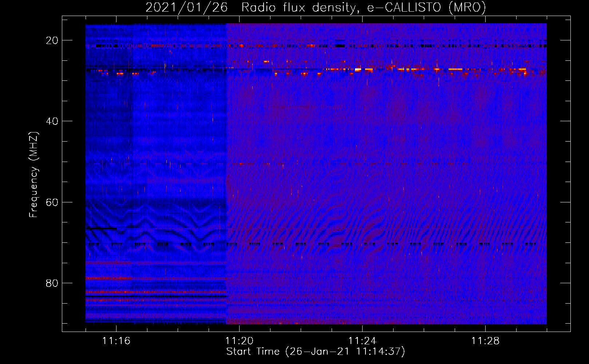
Task: Click the 'Frequency (MHZ)' y-axis label
Action: pos(33,175)
